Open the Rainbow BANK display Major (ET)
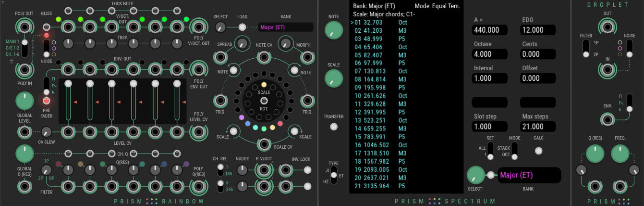 coord(285,27)
